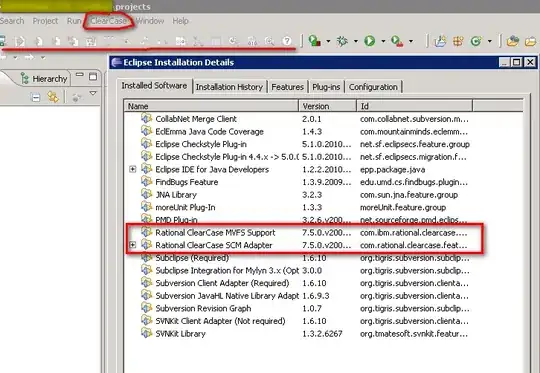Expand Eclipse IDE for Java Developers entry
Screen dimensions: 540x373
[x=133, y=169]
